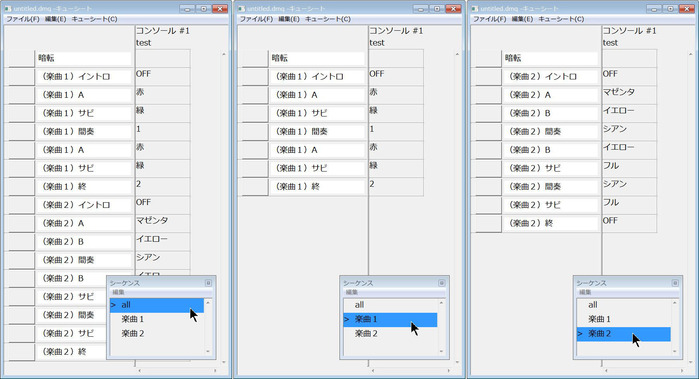
Task: Click the シーケンス panel corner icon in left window
Action: (x=208, y=283)
